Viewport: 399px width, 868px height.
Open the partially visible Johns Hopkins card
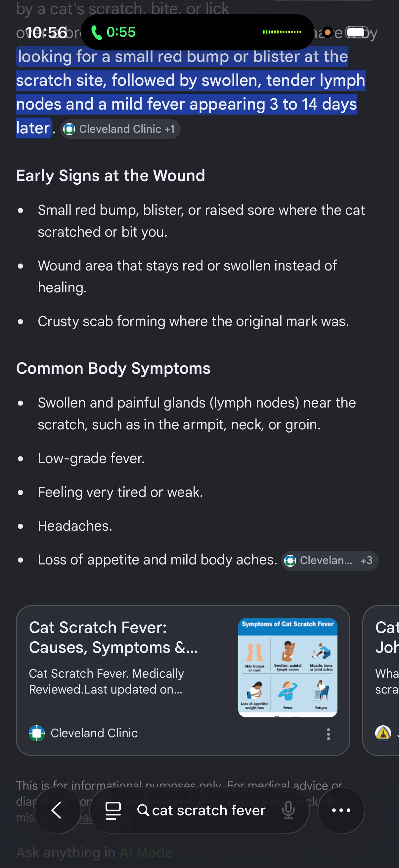pyautogui.click(x=381, y=681)
